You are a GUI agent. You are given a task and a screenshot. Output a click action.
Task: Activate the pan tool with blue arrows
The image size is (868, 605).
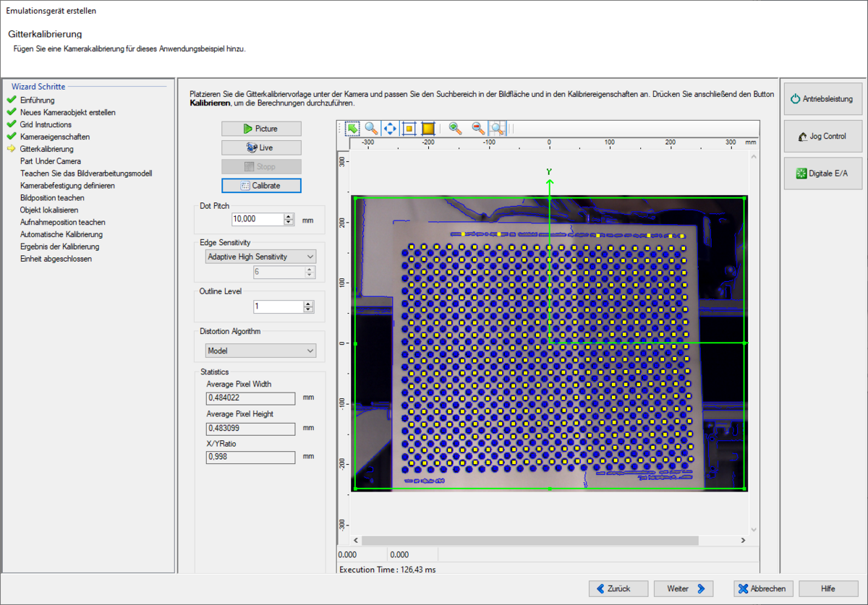pos(390,129)
